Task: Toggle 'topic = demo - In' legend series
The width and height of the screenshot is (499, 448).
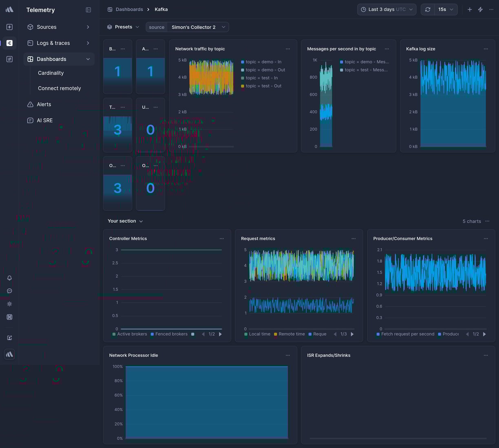Action: [x=263, y=62]
